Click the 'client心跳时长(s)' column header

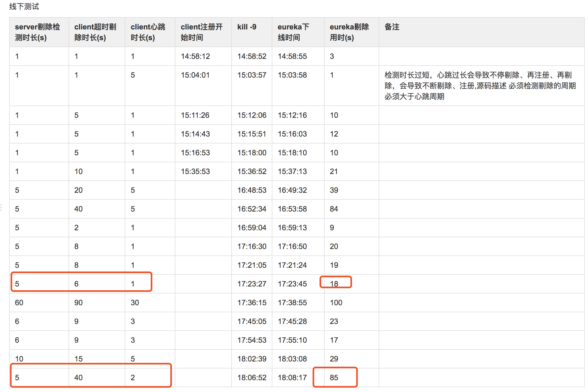pos(148,32)
